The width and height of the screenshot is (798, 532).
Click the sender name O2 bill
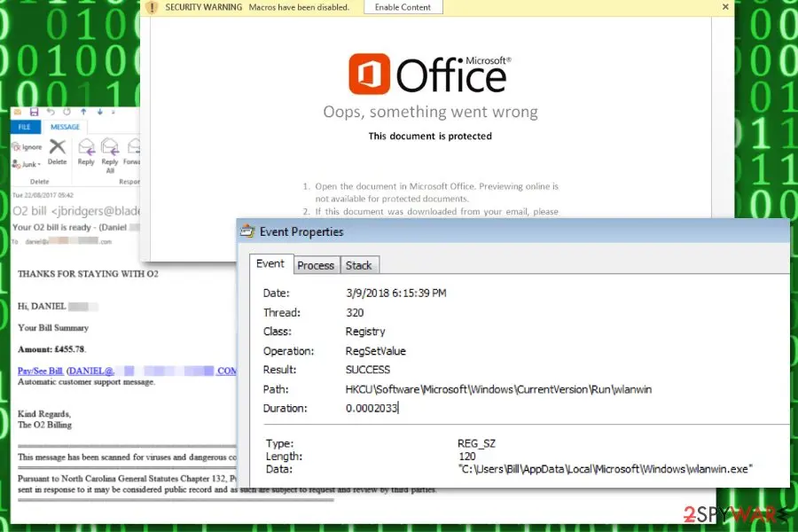click(29, 211)
